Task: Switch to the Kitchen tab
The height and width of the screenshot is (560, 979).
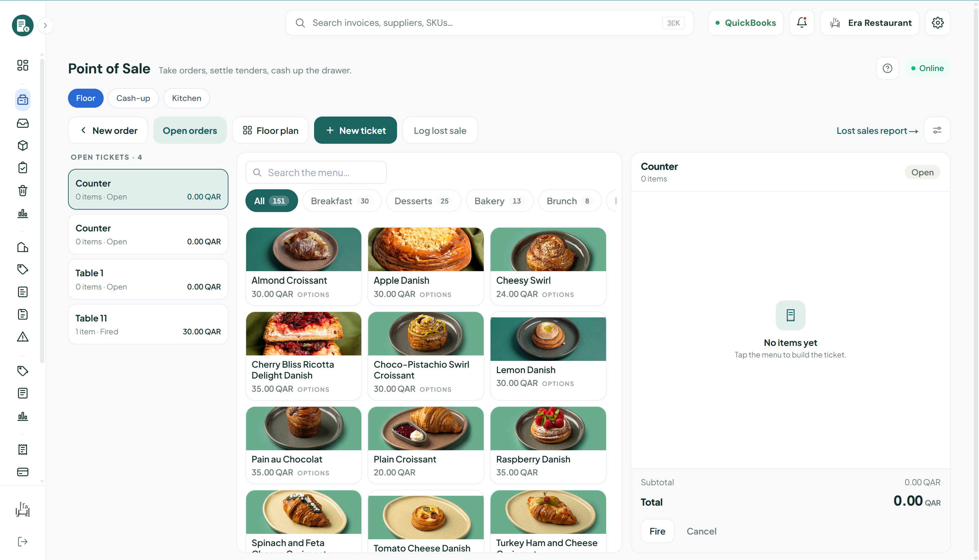Action: click(187, 98)
